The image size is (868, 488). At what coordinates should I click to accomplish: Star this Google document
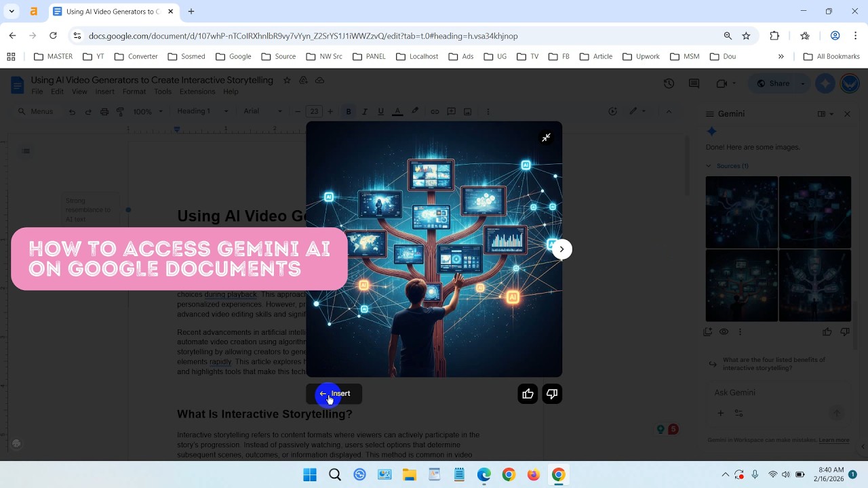(x=287, y=80)
